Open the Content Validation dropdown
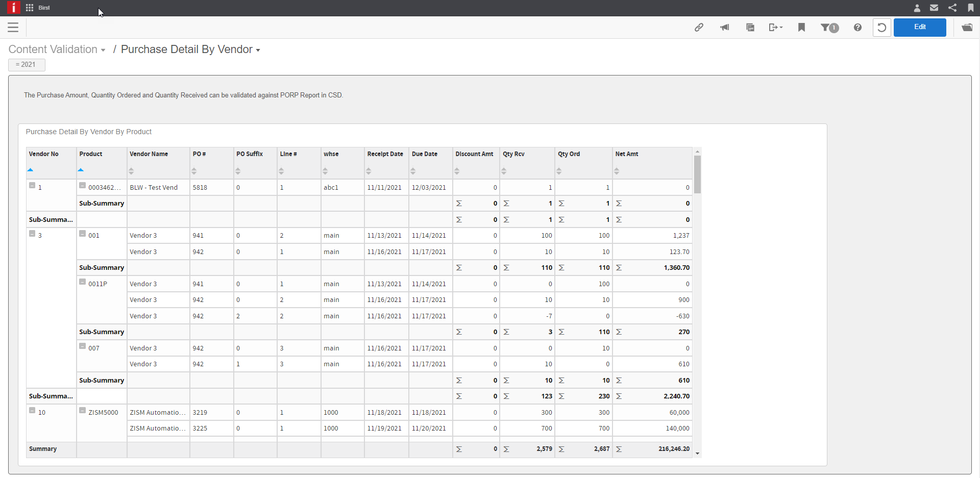 point(103,49)
